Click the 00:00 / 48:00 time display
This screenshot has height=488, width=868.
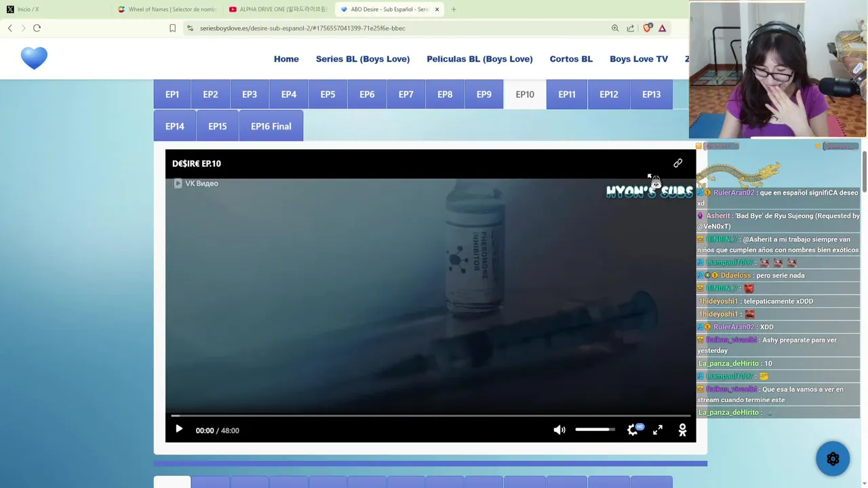217,430
